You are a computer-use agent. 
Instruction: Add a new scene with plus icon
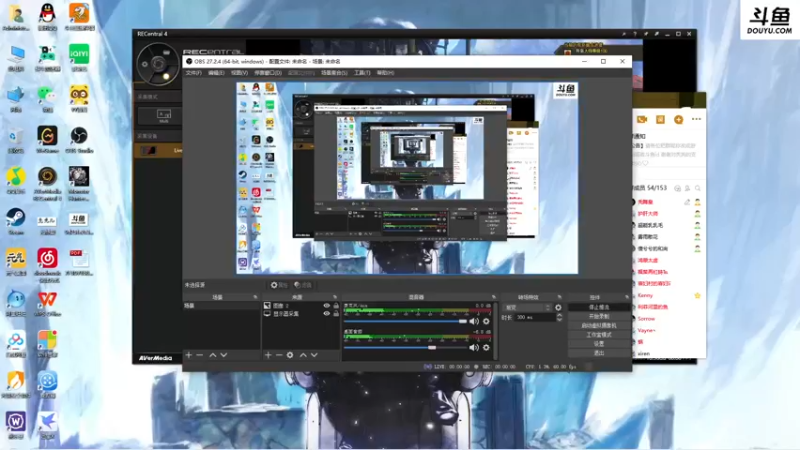[x=189, y=355]
